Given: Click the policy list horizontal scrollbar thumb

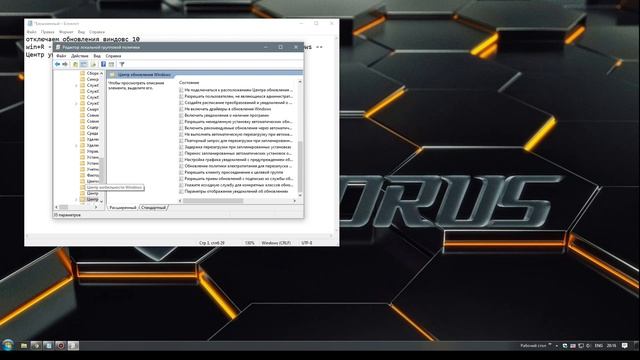Looking at the screenshot, I should (213, 201).
